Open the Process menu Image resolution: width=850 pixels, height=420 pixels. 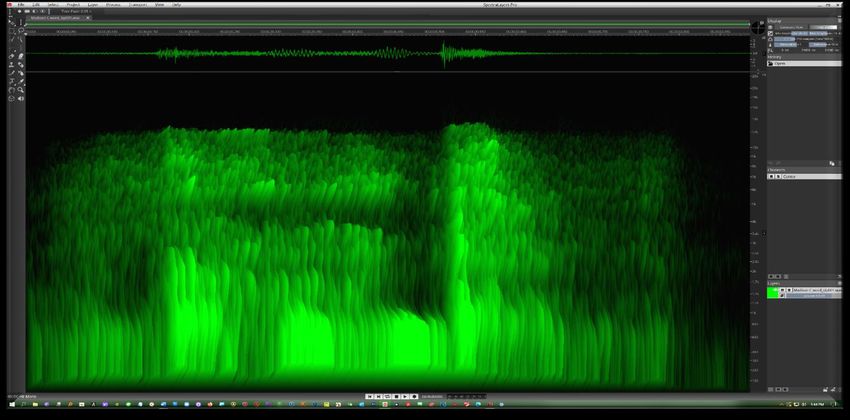(x=113, y=4)
